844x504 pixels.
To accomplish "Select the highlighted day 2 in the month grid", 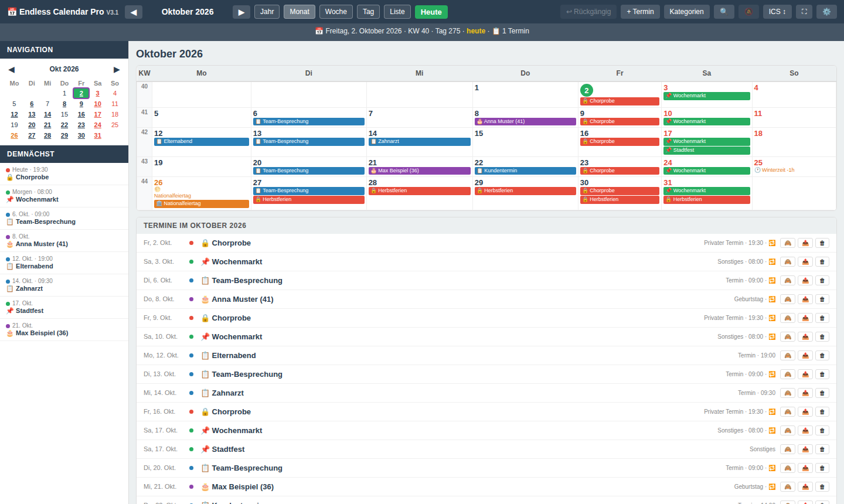I will pyautogui.click(x=587, y=90).
